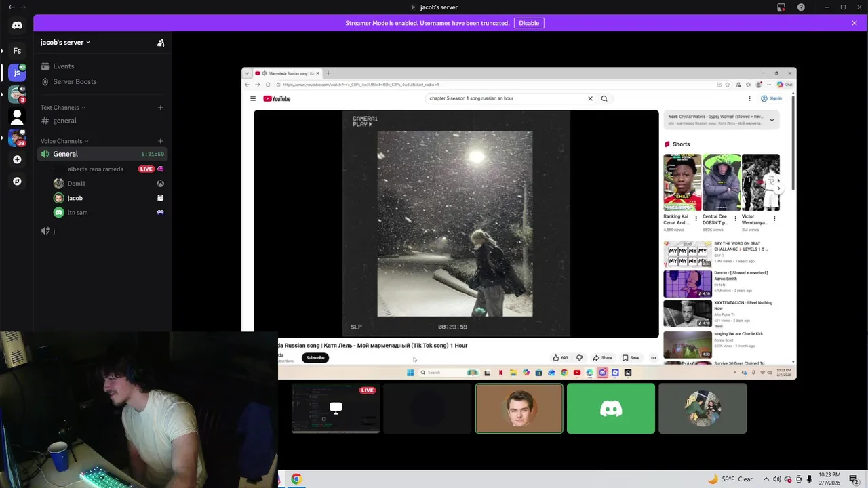Image resolution: width=868 pixels, height=488 pixels.
Task: Dislike the YouTube video
Action: [579, 358]
